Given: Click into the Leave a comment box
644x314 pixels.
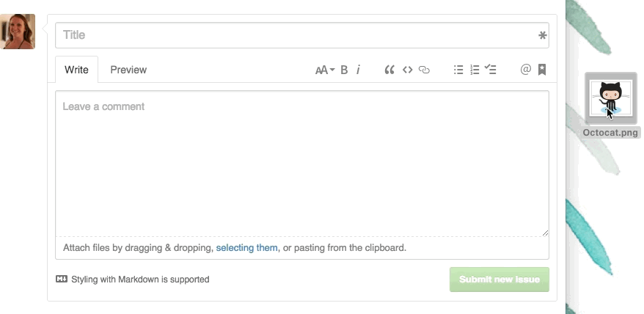Looking at the screenshot, I should [301, 163].
